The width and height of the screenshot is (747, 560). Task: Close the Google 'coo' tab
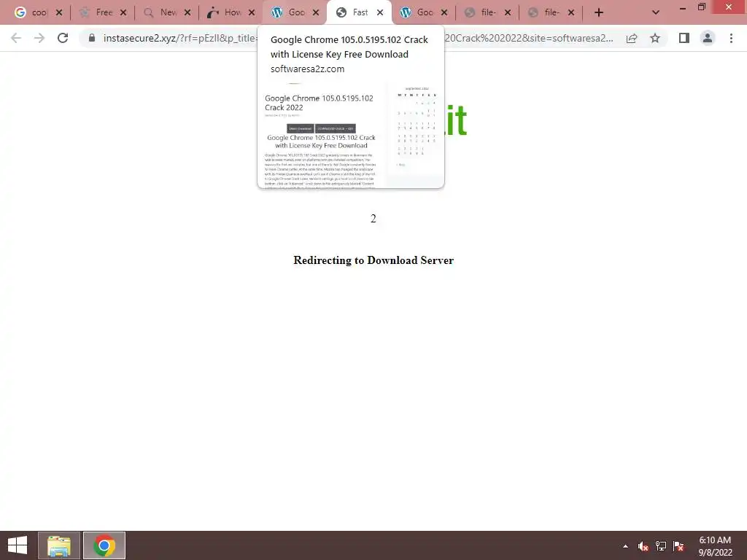coord(59,13)
